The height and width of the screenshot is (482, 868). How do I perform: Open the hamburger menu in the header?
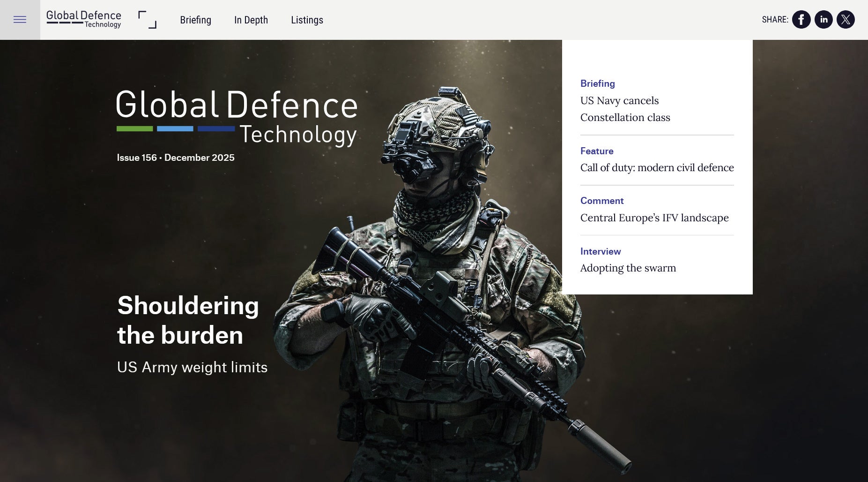click(x=20, y=20)
